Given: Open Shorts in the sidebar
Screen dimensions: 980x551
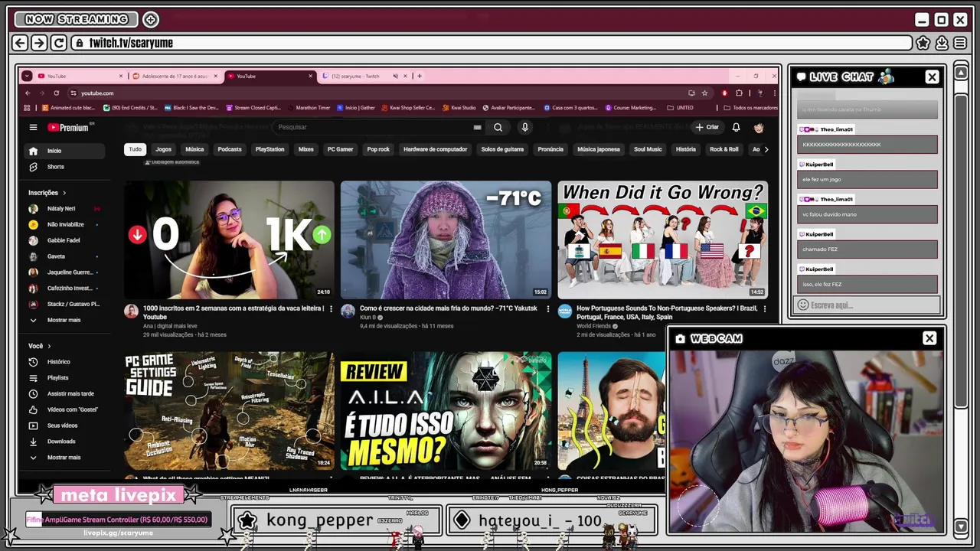Looking at the screenshot, I should pyautogui.click(x=64, y=167).
